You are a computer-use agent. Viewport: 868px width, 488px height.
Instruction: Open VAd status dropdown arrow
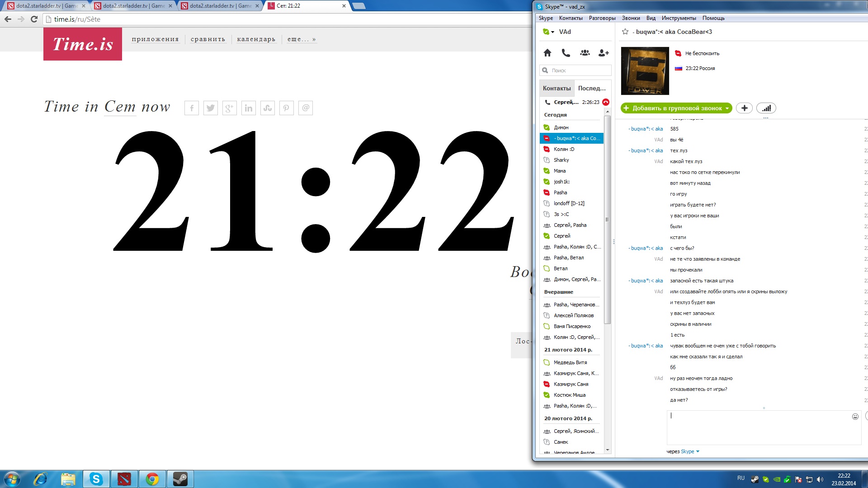tap(552, 32)
